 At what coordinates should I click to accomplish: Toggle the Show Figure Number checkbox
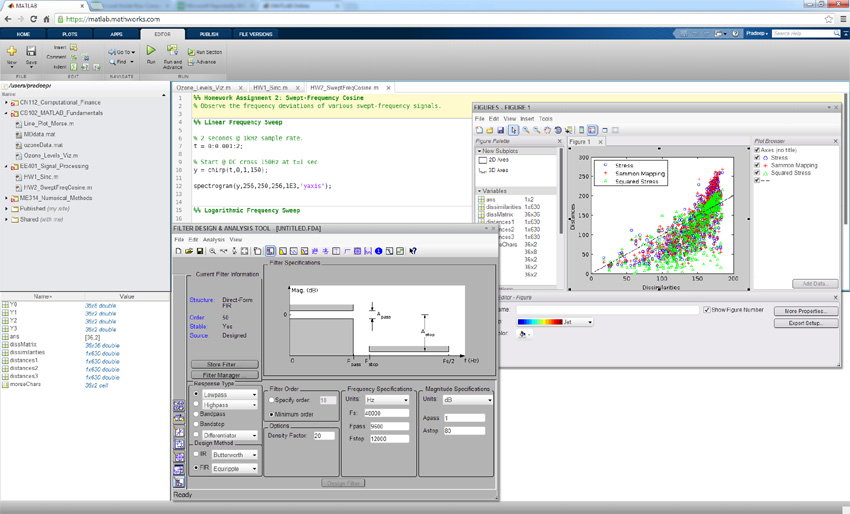(707, 310)
